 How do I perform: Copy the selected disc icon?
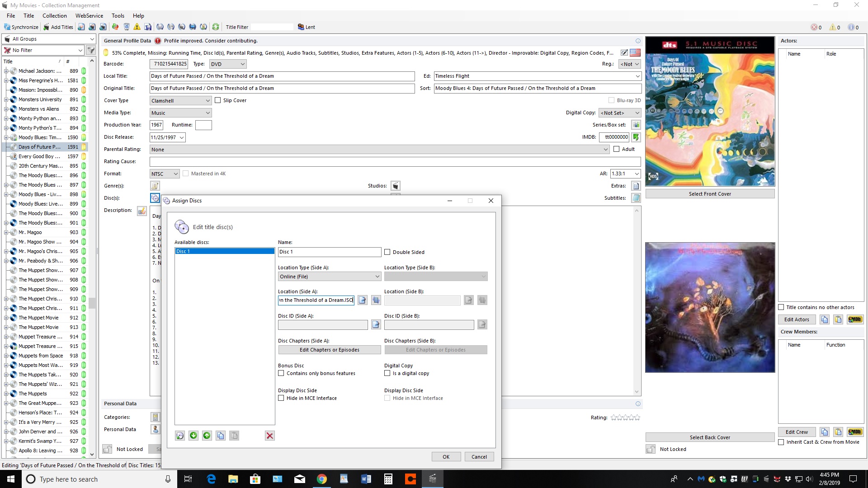[x=220, y=436]
